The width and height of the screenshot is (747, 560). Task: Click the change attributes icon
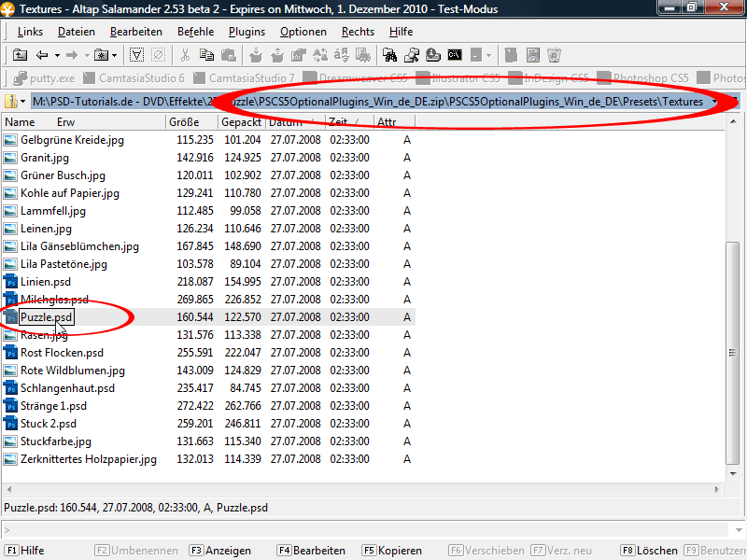[298, 55]
